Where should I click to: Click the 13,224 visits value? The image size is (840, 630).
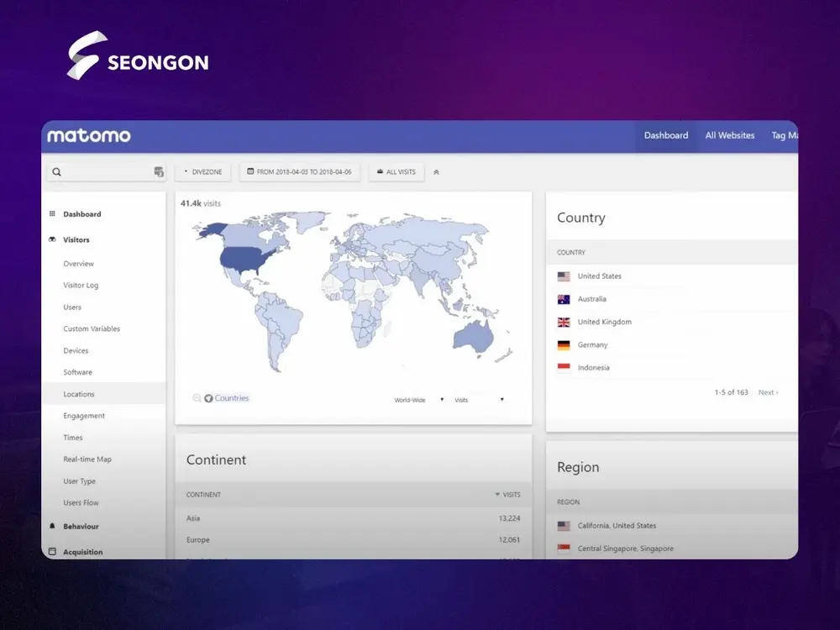point(510,518)
